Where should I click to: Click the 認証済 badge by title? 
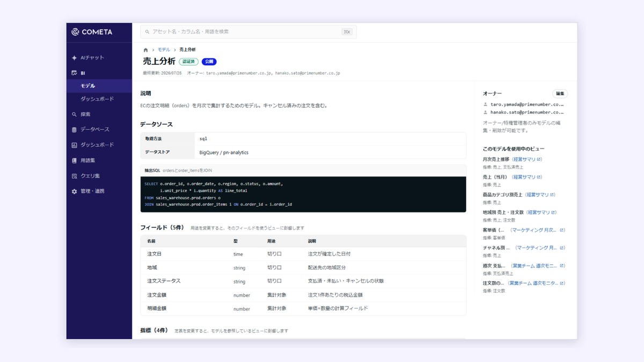pos(188,62)
